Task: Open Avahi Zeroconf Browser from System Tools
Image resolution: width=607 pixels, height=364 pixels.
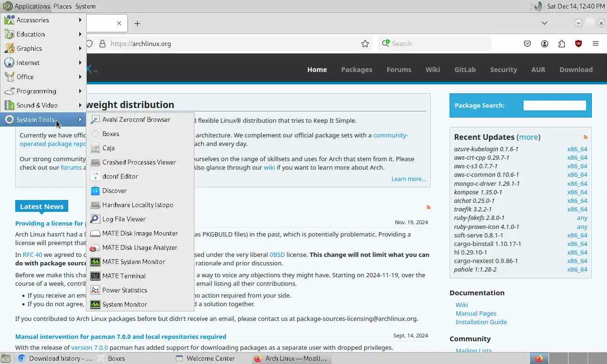Action: pyautogui.click(x=140, y=119)
